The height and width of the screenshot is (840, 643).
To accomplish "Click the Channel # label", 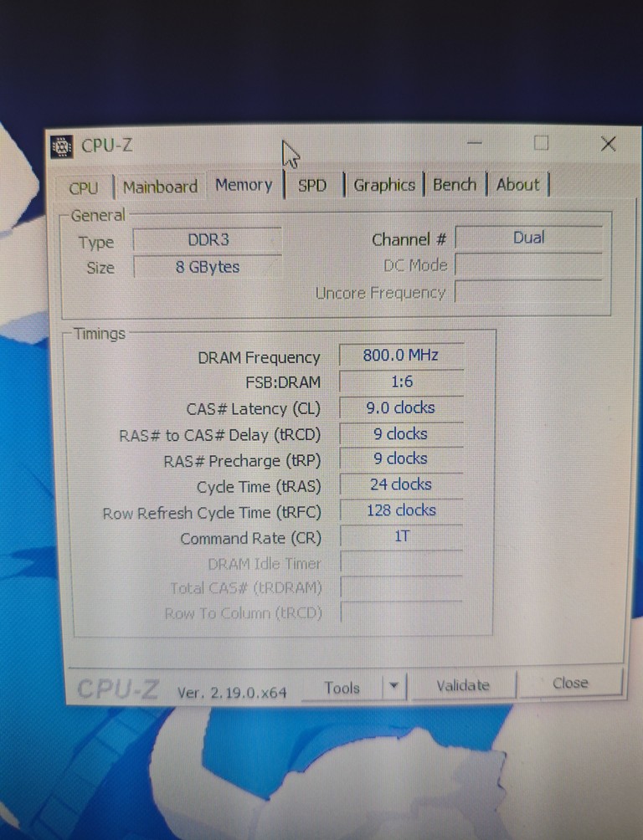I will tap(409, 239).
